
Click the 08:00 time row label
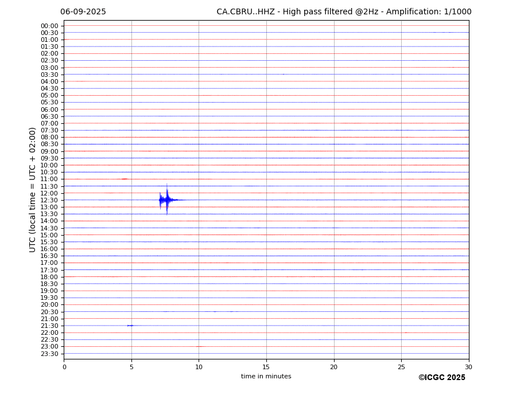click(49, 137)
